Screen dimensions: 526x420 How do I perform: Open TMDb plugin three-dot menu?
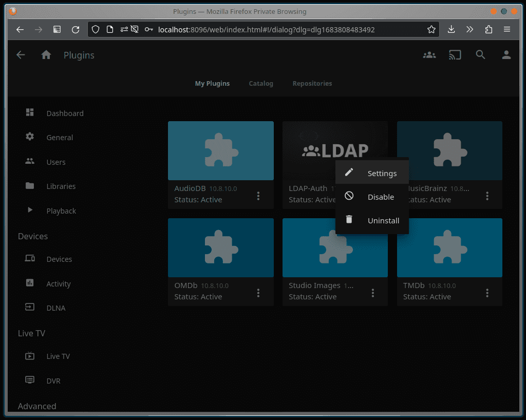pyautogui.click(x=487, y=293)
